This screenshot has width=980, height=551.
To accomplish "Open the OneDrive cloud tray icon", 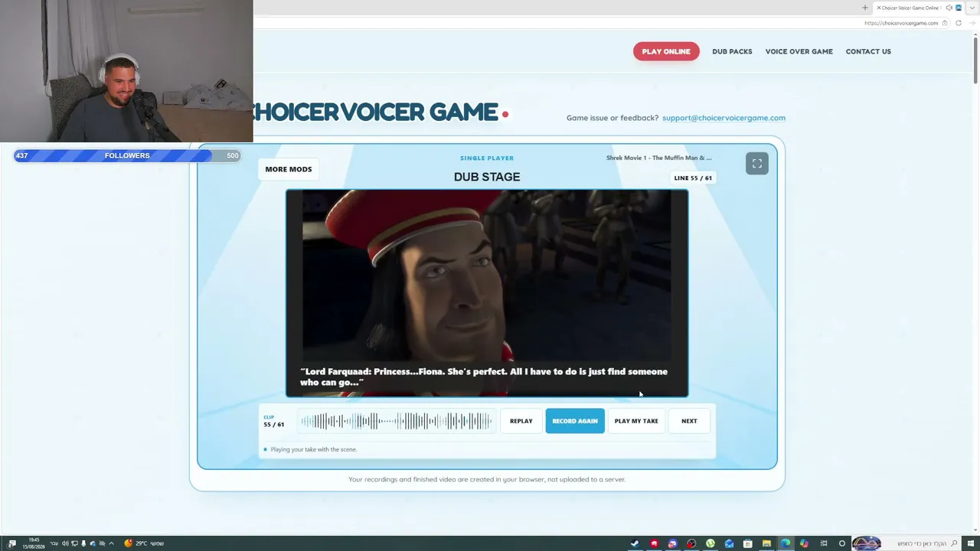I will (93, 543).
